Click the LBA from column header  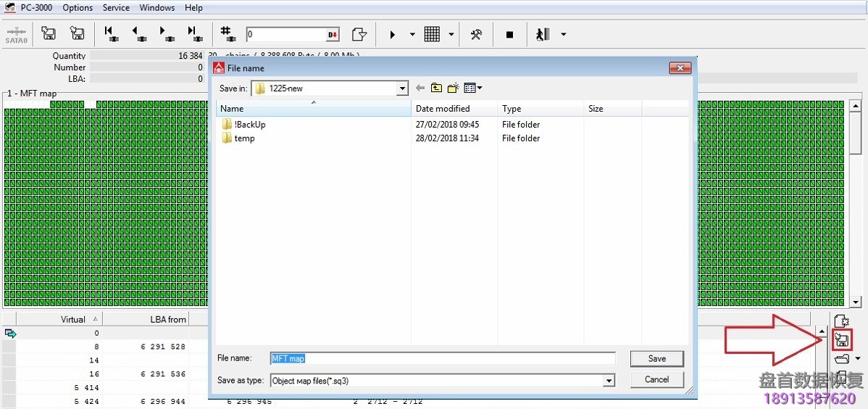pos(146,319)
